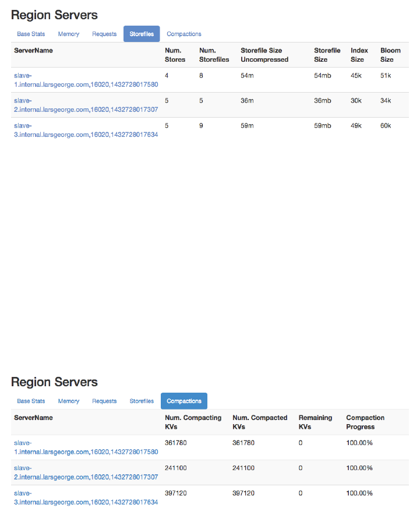
Task: Select the 36mb storefile size value
Action: [323, 101]
